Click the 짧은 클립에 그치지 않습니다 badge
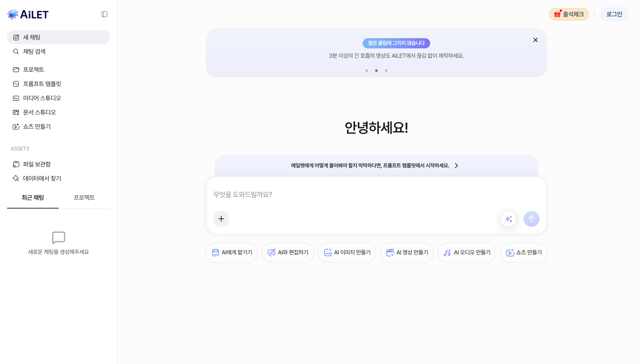The width and height of the screenshot is (640, 364). (x=396, y=43)
